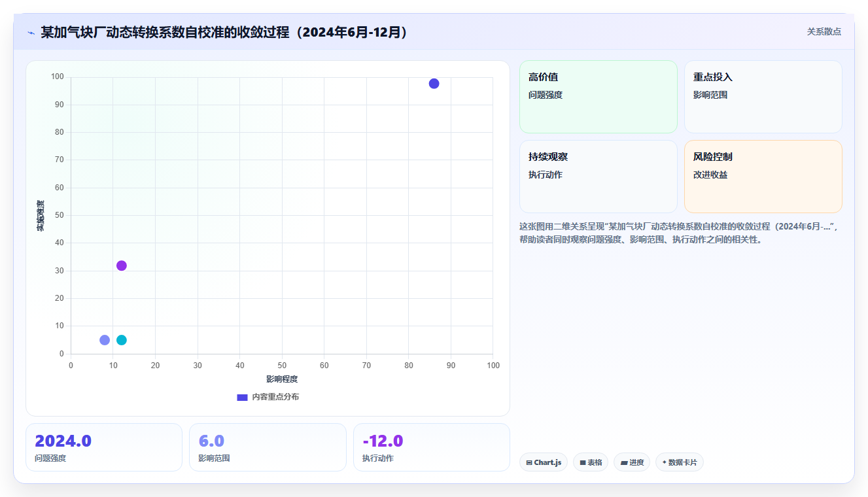The width and height of the screenshot is (868, 497).
Task: Click the 6.0 影响范围 stat card
Action: 268,447
